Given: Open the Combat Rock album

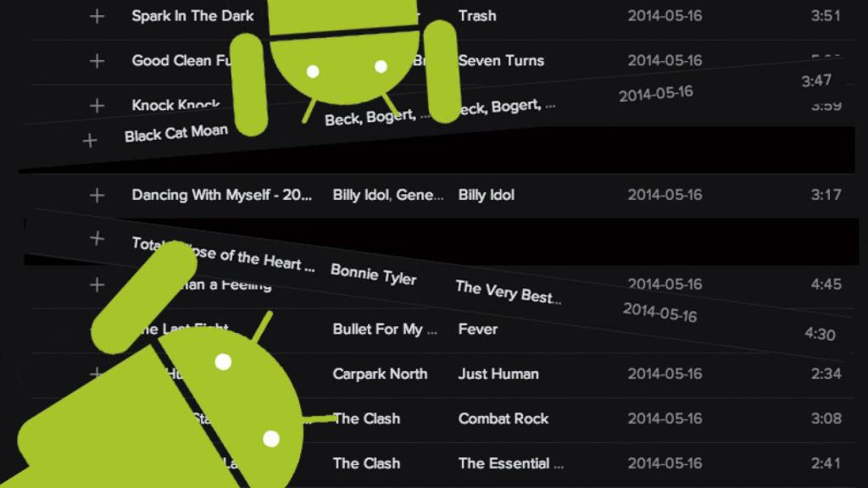Looking at the screenshot, I should (504, 419).
